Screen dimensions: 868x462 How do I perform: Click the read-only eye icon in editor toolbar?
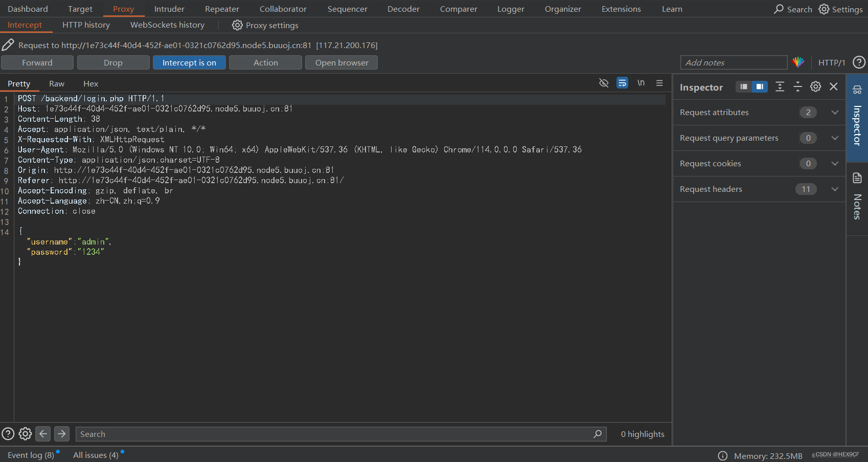604,82
